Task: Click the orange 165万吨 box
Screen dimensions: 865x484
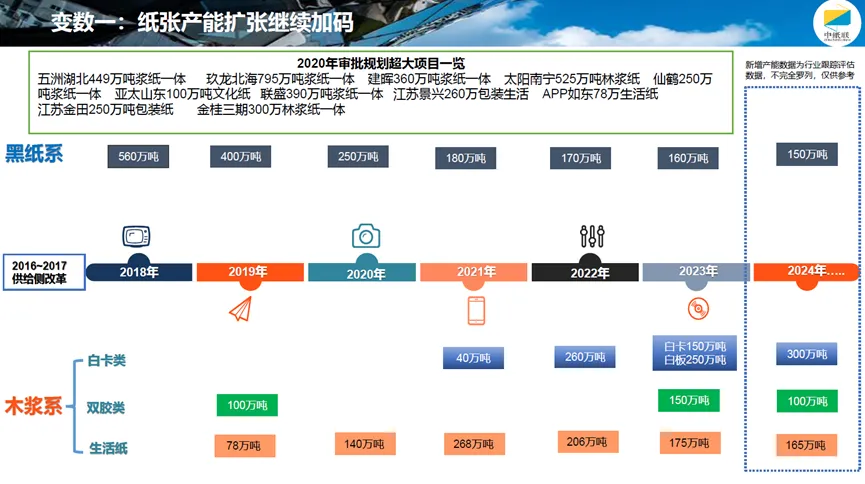Action: point(807,445)
